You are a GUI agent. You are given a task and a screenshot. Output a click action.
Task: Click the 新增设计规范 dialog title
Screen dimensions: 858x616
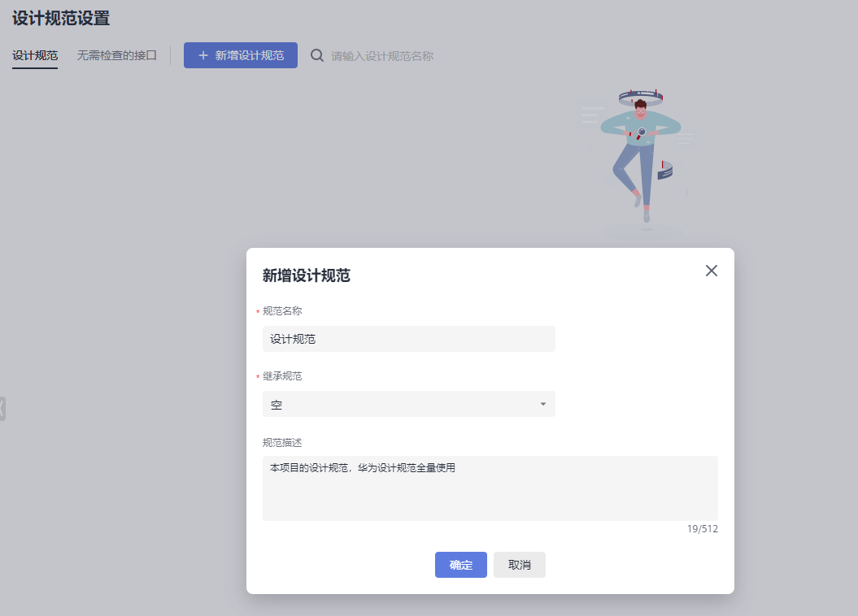click(306, 275)
